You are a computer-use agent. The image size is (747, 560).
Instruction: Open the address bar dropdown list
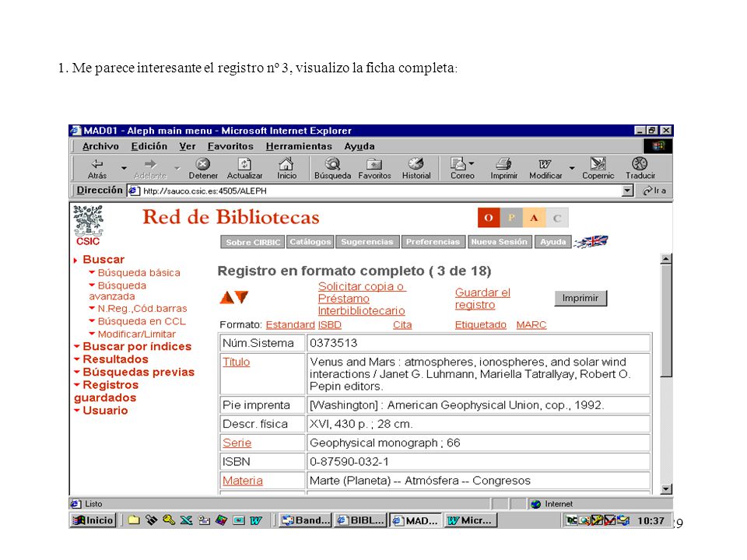[627, 191]
